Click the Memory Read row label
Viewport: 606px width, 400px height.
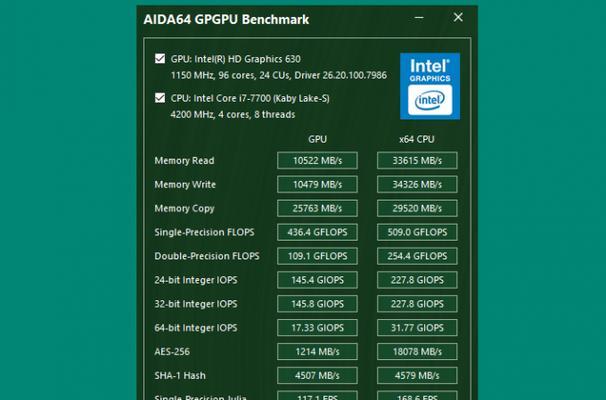(184, 160)
